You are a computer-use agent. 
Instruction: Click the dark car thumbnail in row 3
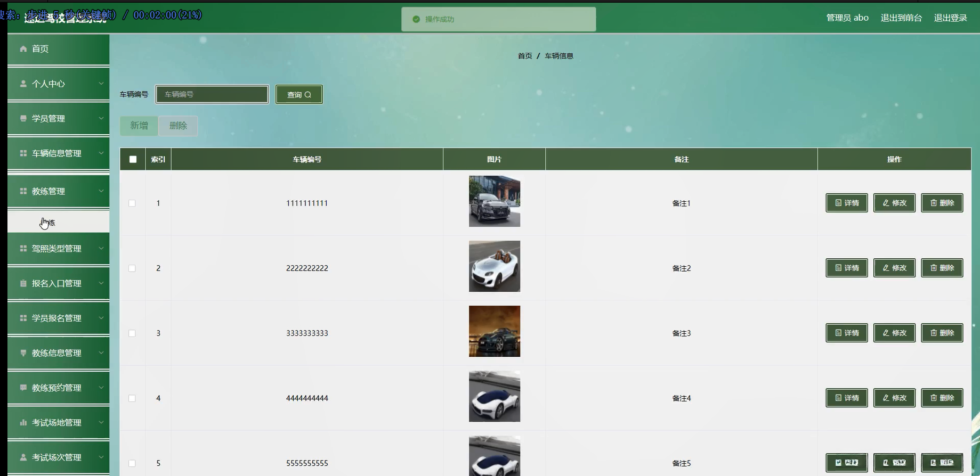[x=495, y=331]
